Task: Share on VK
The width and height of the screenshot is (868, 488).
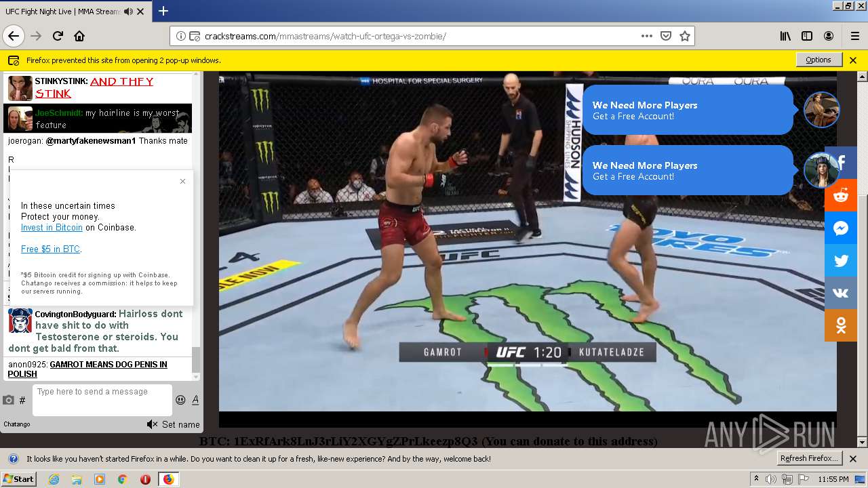Action: [841, 293]
